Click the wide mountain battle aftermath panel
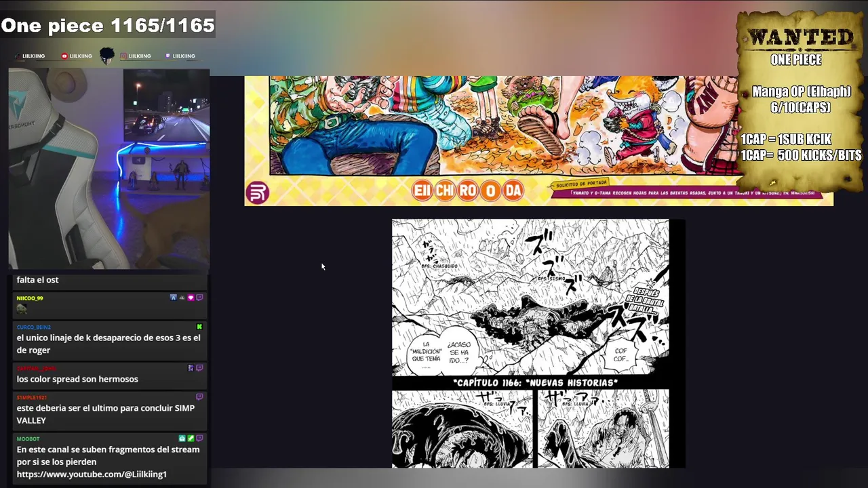868x488 pixels. 530,297
